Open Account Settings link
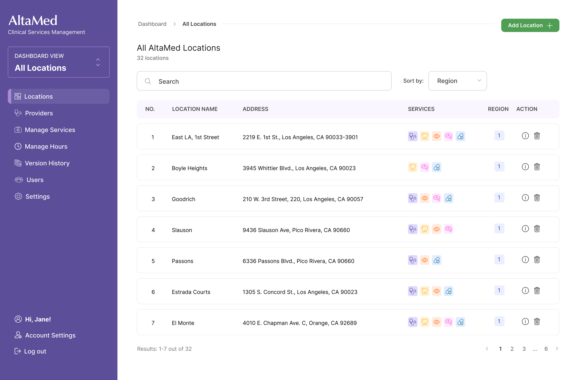This screenshot has width=588, height=380. [x=45, y=335]
